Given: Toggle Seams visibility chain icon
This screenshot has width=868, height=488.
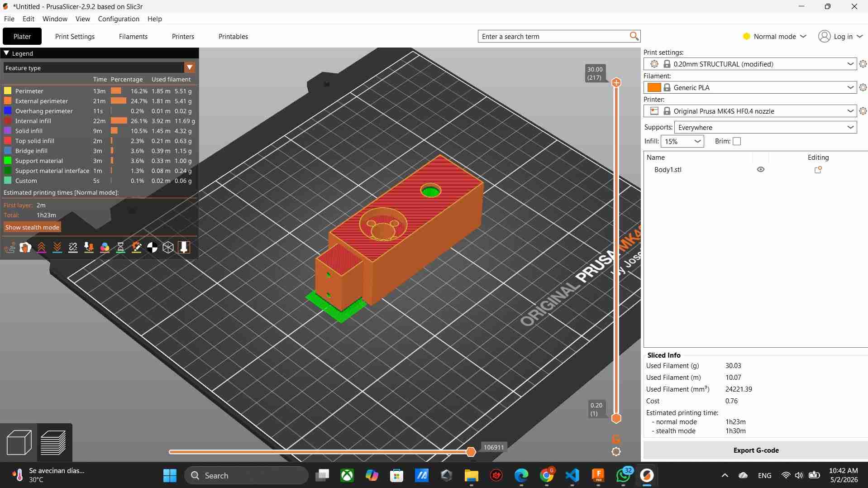Looking at the screenshot, I should pyautogui.click(x=73, y=247).
